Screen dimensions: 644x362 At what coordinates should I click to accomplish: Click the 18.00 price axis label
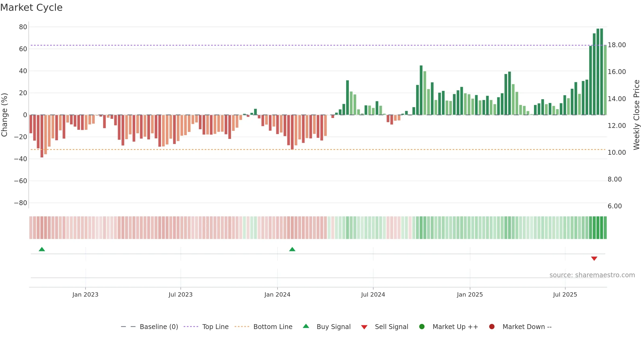(617, 45)
